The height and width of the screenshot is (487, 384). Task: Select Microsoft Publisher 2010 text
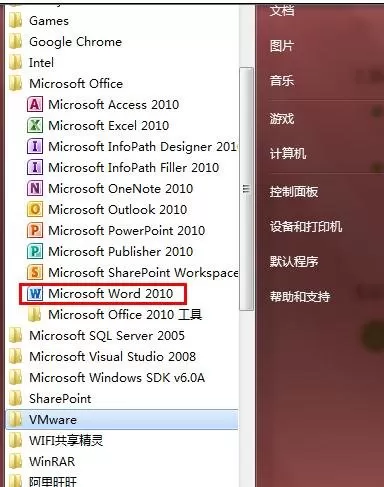121,252
